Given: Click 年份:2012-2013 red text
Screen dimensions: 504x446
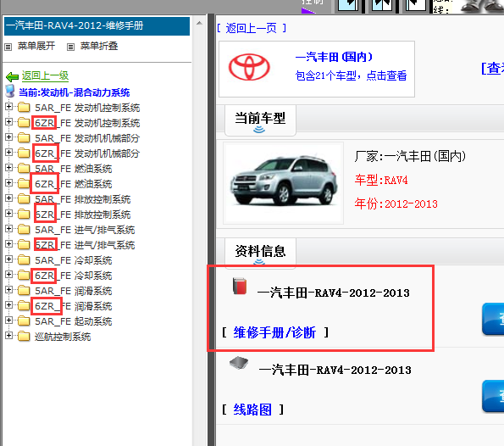Looking at the screenshot, I should [x=396, y=203].
